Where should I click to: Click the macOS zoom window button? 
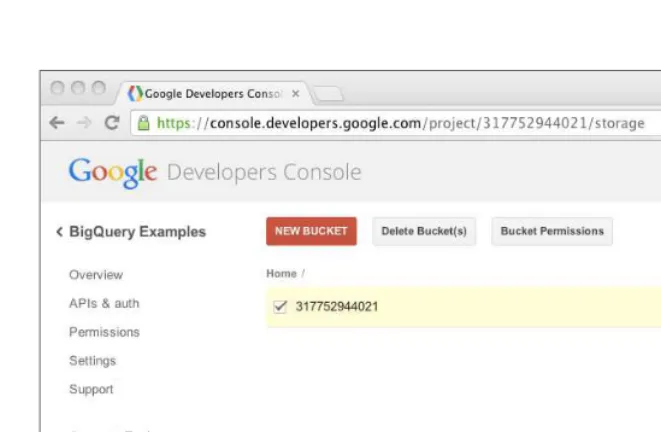[x=99, y=88]
